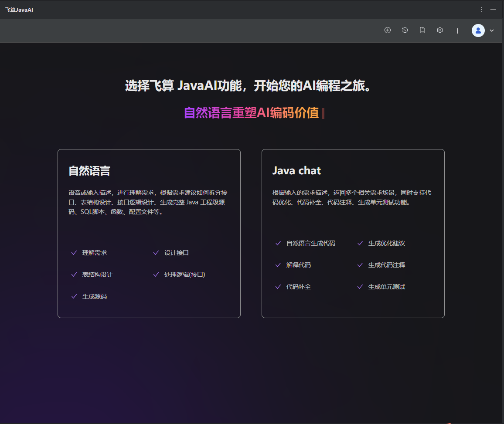Click the 生成优化建议 feature item

click(386, 243)
